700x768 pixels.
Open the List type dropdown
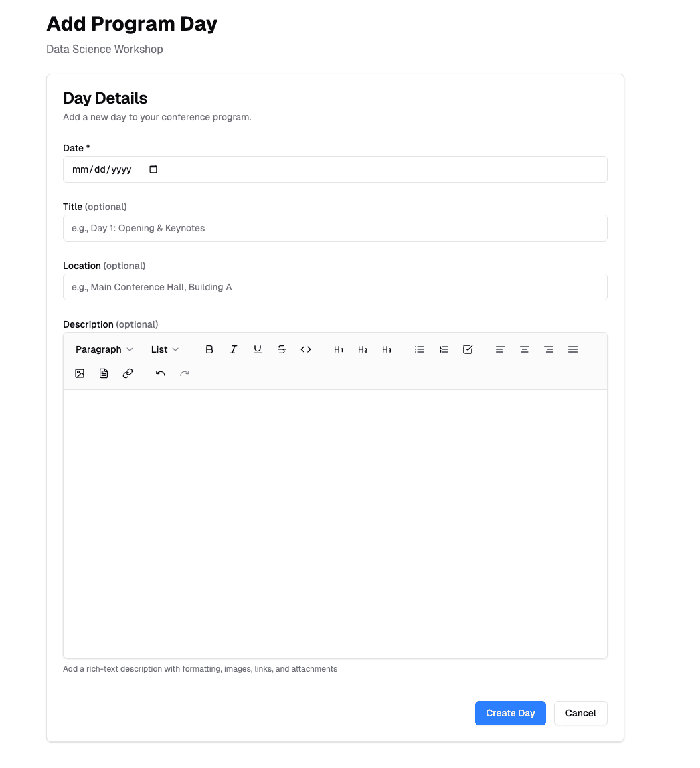(x=165, y=349)
